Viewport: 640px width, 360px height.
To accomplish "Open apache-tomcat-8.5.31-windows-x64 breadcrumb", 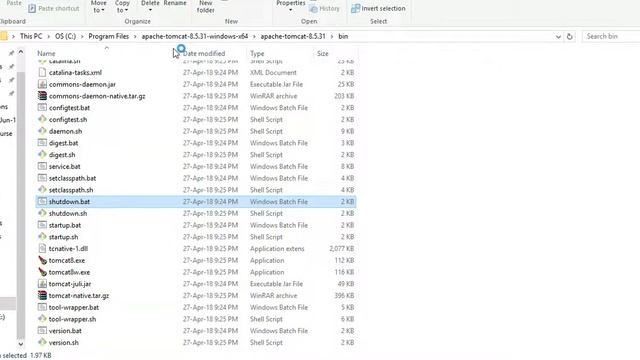I will (x=195, y=36).
